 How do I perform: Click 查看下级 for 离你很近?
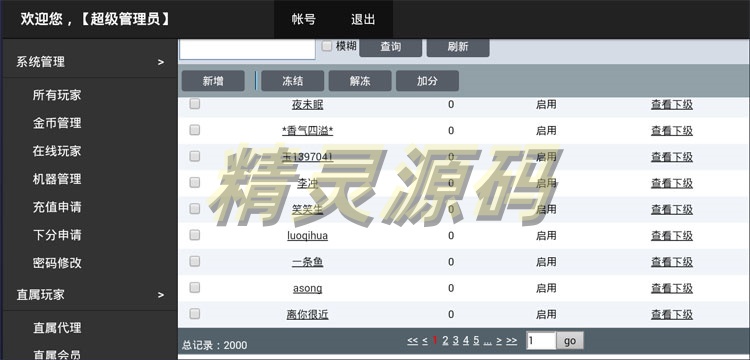point(672,315)
